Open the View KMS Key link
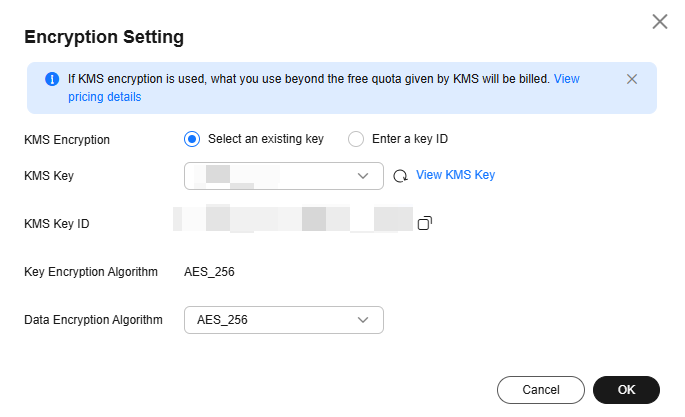This screenshot has height=417, width=685. 455,175
